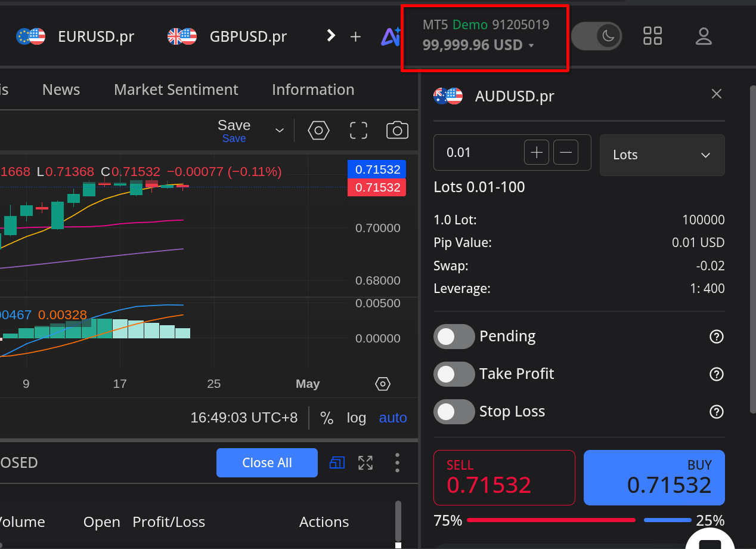The height and width of the screenshot is (549, 756).
Task: Open the apps grid menu icon
Action: (x=653, y=36)
